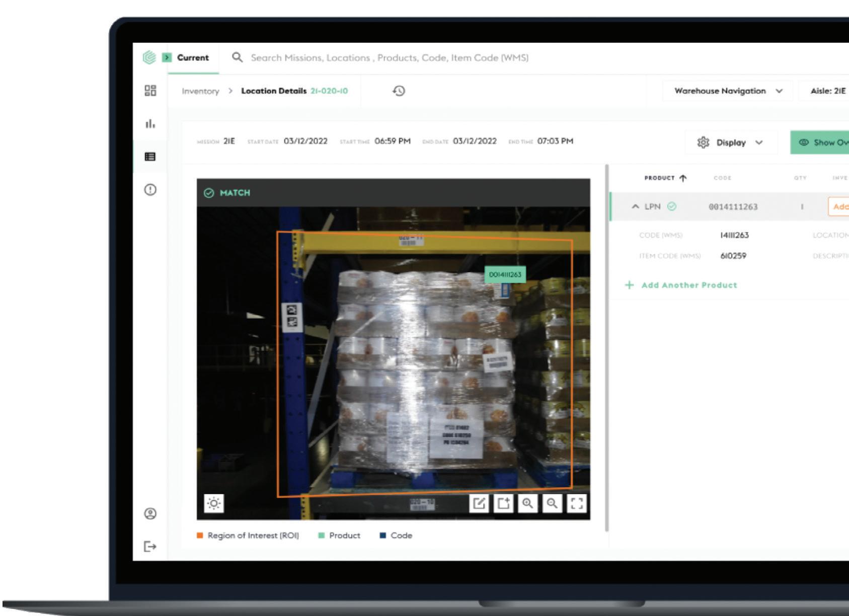Click the orange Region of Interest swatch
Viewport: 849px width, 616px height.
(200, 535)
